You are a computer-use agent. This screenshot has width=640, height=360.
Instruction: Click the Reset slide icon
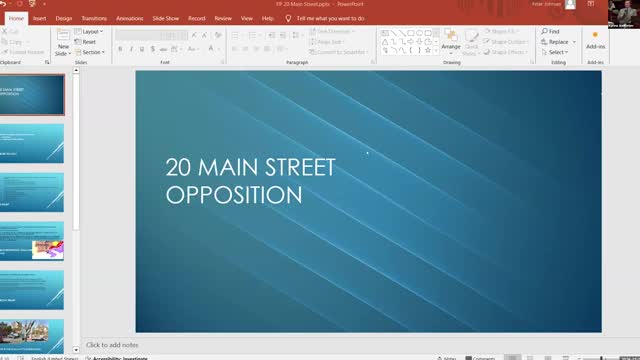point(78,42)
